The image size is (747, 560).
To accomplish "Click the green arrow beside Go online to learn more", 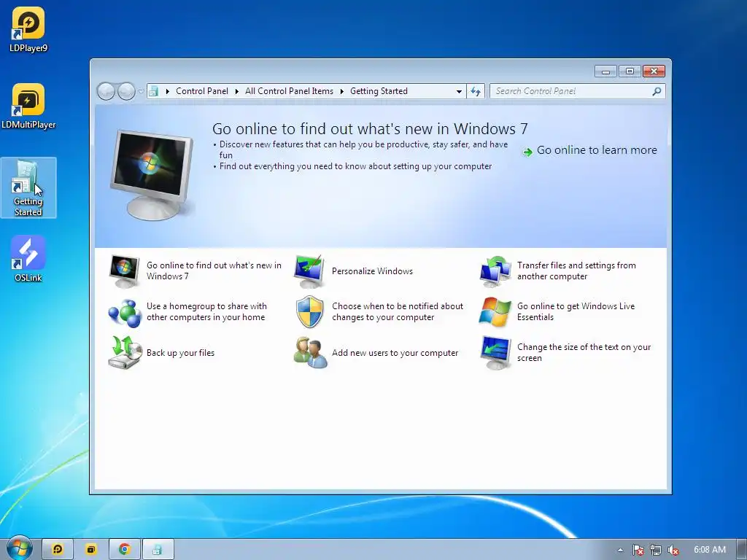I will click(527, 152).
